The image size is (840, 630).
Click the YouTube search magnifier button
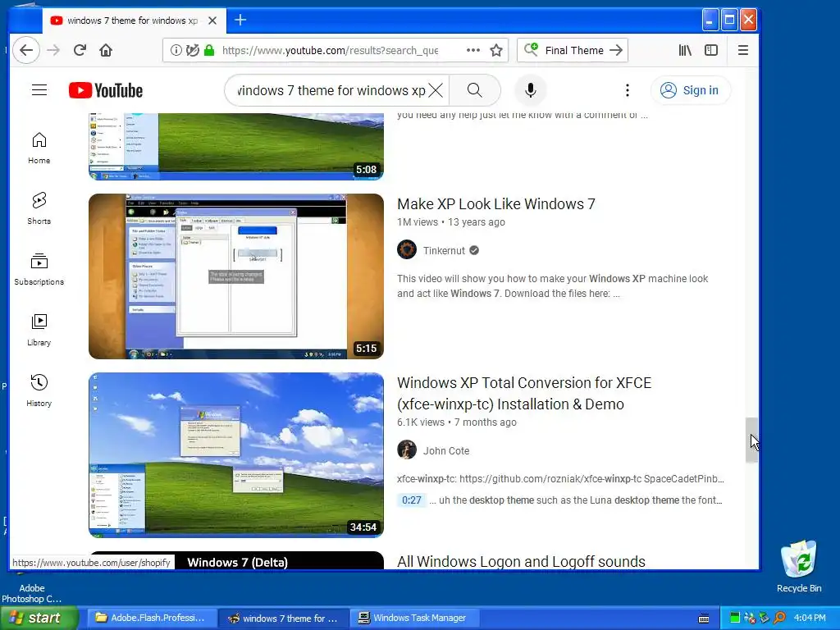click(475, 90)
